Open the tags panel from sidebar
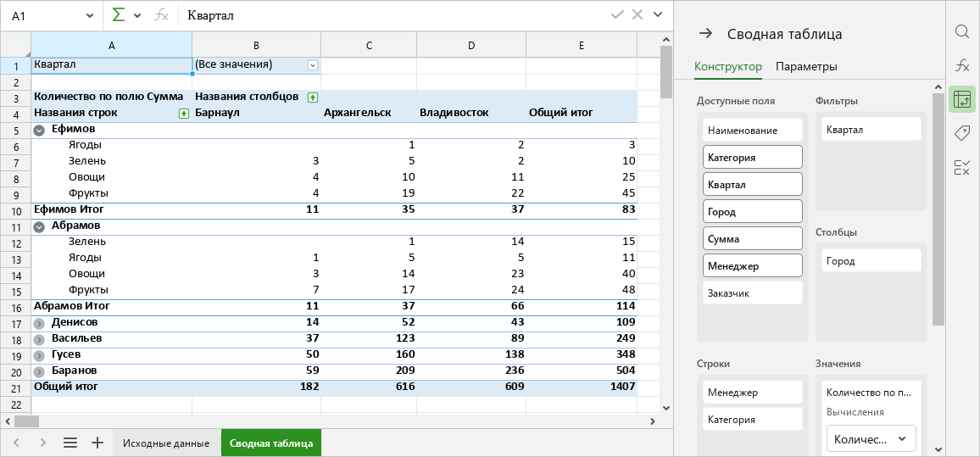This screenshot has height=457, width=980. point(962,132)
